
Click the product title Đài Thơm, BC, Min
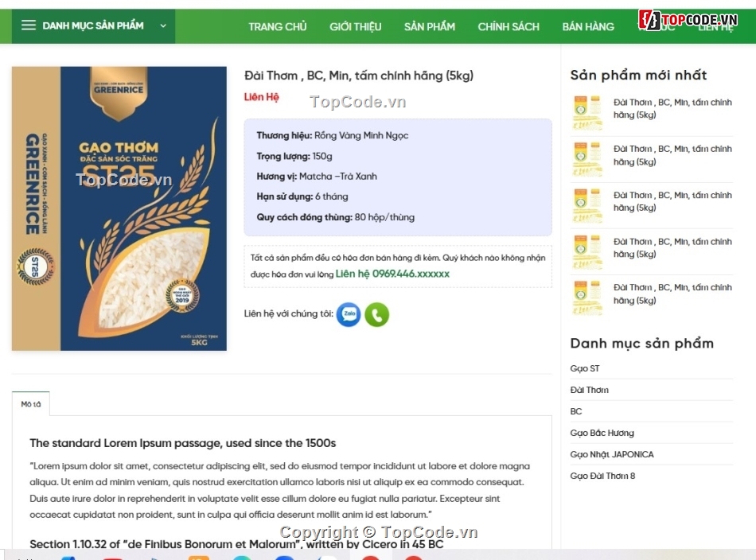(359, 76)
